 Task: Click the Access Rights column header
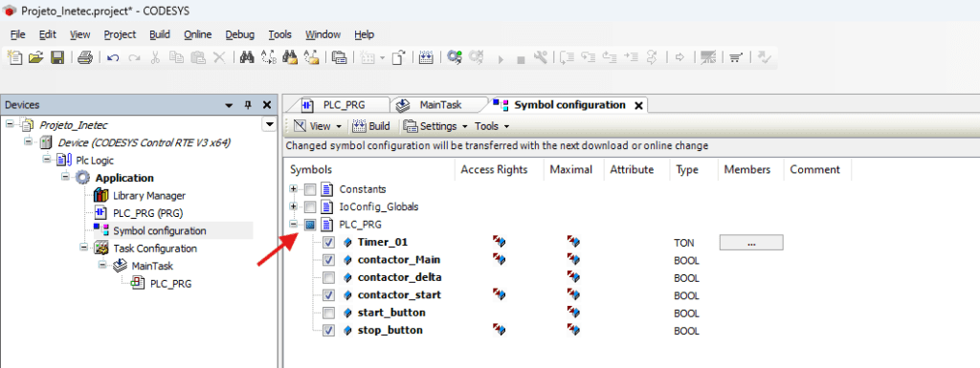pyautogui.click(x=494, y=169)
